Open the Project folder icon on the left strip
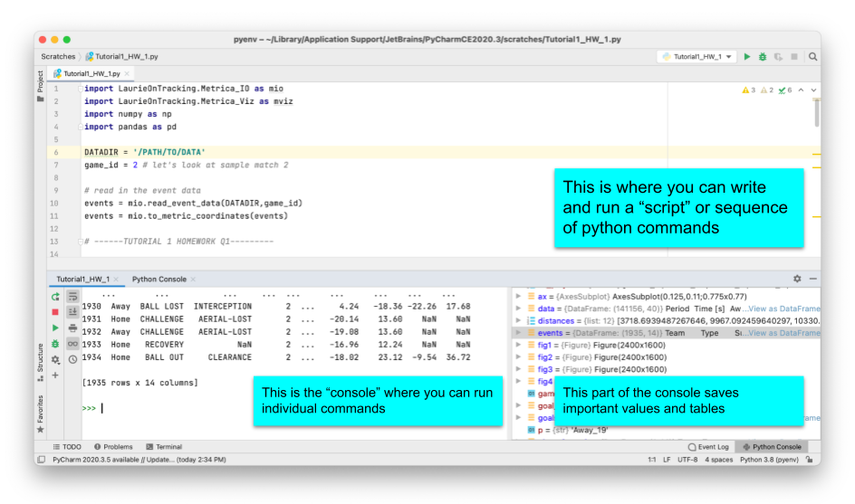 tap(41, 100)
